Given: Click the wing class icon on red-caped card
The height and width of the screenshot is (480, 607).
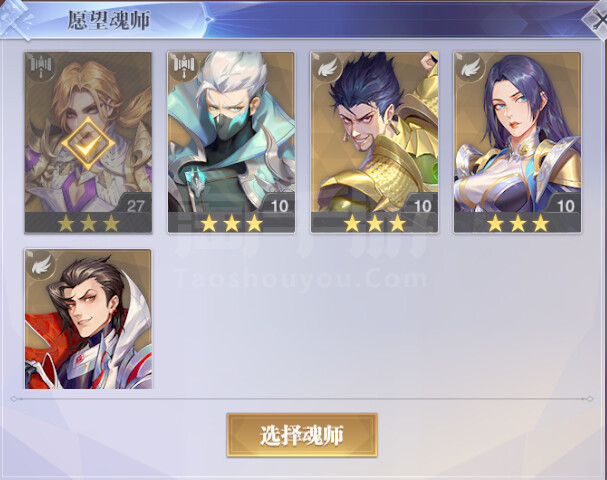Looking at the screenshot, I should (x=41, y=264).
